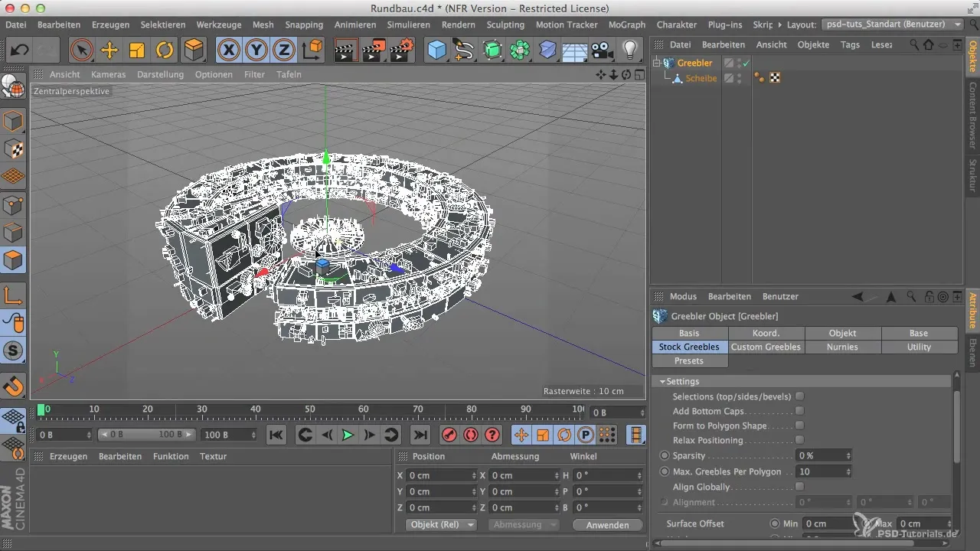Go to start of timeline

(276, 435)
